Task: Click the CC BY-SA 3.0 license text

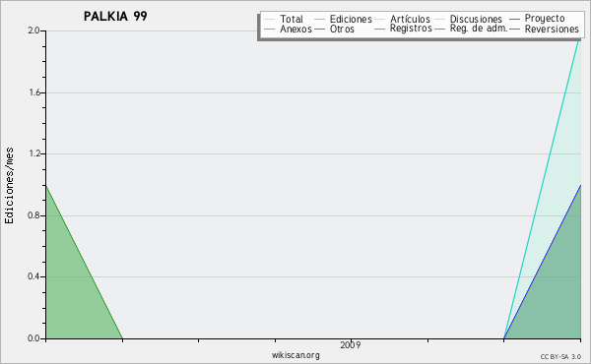Action: (560, 356)
